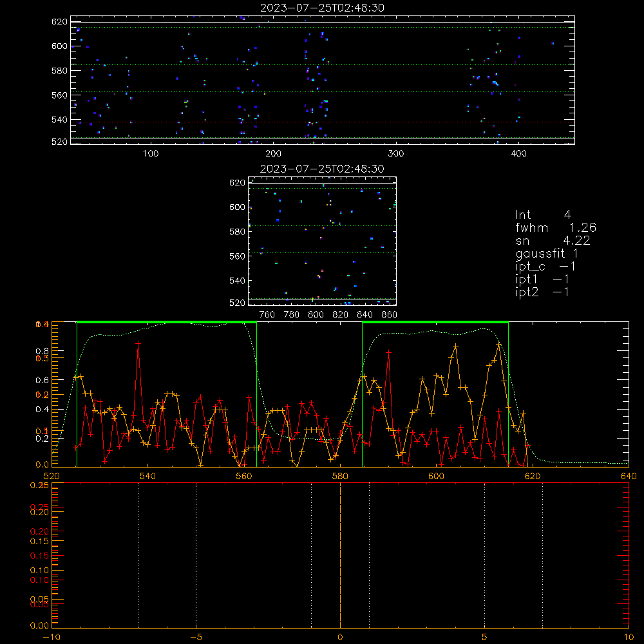Click x-axis label -5 of the bottom plot

[x=196, y=637]
